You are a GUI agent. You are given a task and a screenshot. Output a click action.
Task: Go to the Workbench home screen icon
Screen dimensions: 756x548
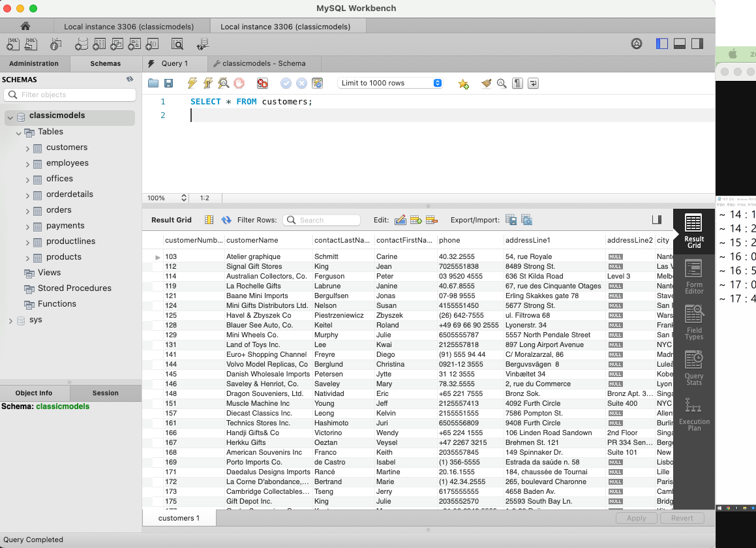pos(25,26)
